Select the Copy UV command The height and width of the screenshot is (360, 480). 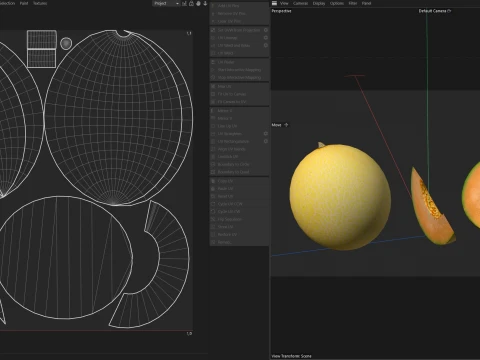239,181
